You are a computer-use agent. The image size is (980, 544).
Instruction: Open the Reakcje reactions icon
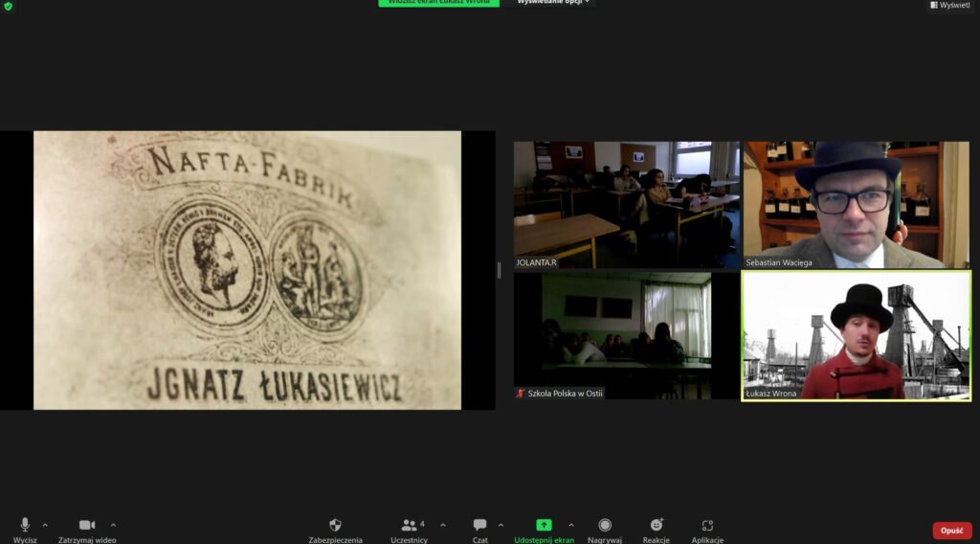pos(657,525)
